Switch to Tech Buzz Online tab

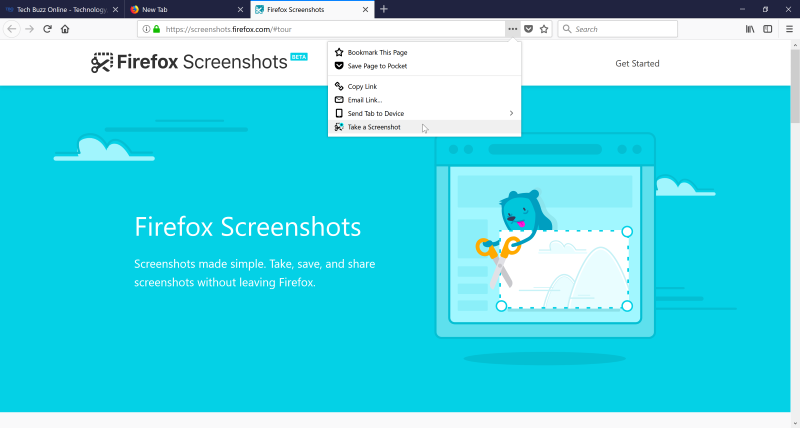62,9
